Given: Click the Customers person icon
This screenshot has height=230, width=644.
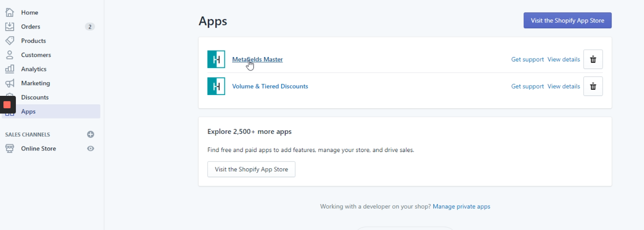Looking at the screenshot, I should click(10, 55).
